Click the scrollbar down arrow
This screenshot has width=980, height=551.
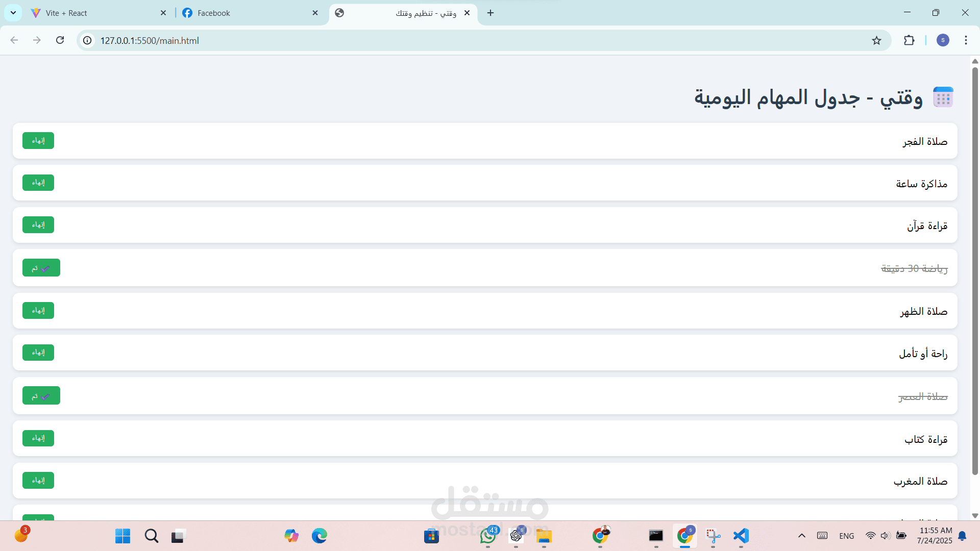(x=975, y=516)
